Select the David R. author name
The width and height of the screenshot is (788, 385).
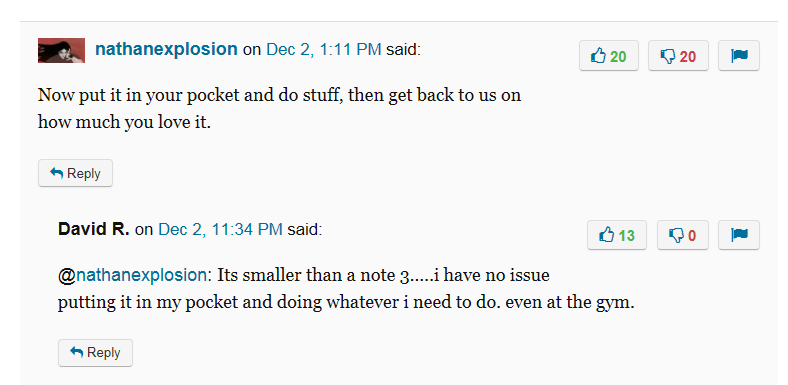click(x=94, y=229)
